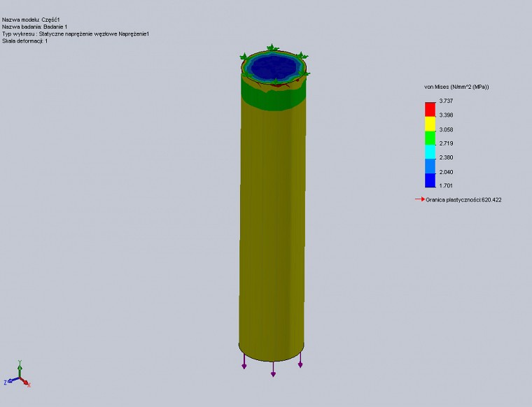Click the legend minimum value 1.701
This screenshot has width=532, height=407.
[x=446, y=185]
